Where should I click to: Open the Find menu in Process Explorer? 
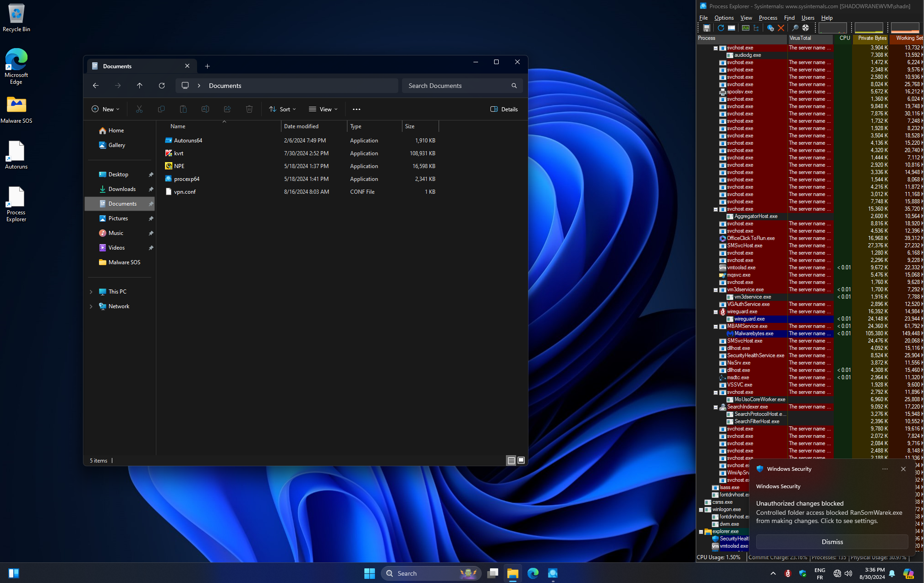(789, 18)
